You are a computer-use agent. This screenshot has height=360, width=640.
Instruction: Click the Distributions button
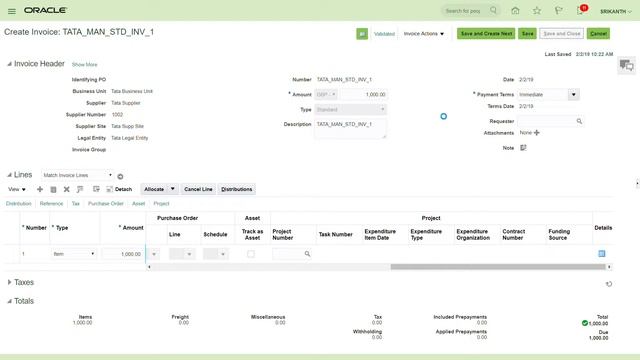(x=236, y=189)
